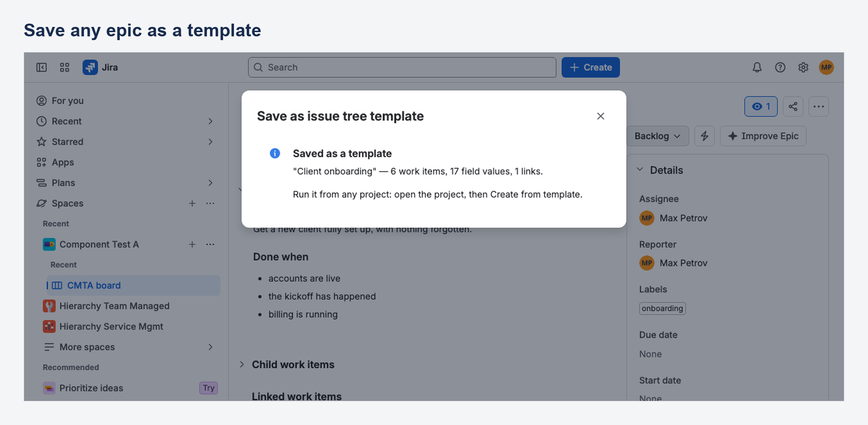Viewport: 868px width, 425px height.
Task: Click the automation lightning bolt icon
Action: tap(704, 136)
